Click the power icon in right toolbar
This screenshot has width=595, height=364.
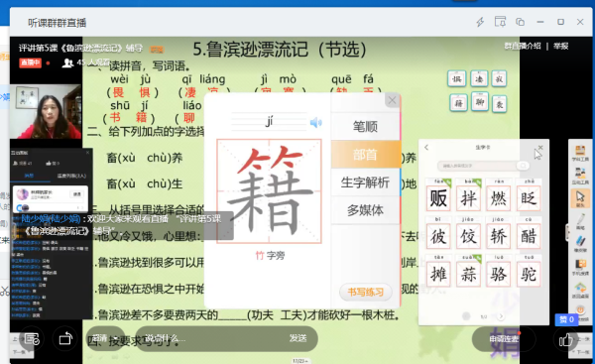tap(580, 310)
